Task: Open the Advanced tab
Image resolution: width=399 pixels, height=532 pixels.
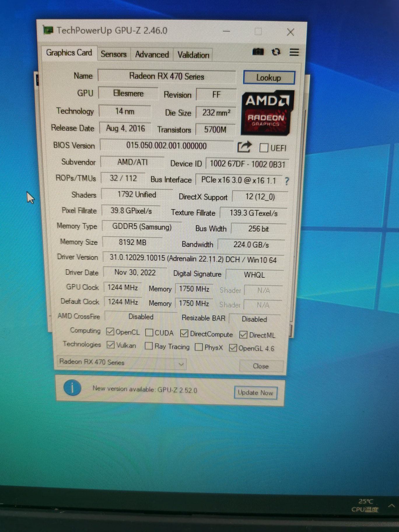Action: [x=152, y=55]
